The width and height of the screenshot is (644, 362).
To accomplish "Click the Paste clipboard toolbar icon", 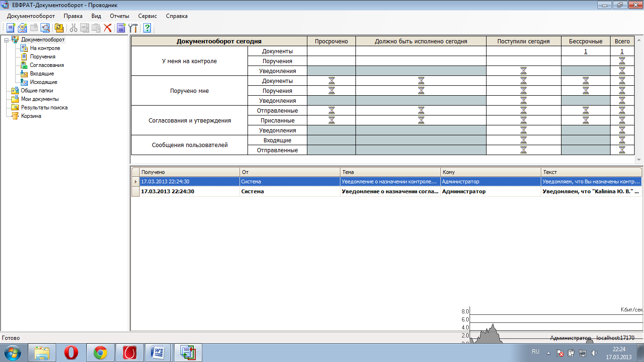I will (96, 28).
